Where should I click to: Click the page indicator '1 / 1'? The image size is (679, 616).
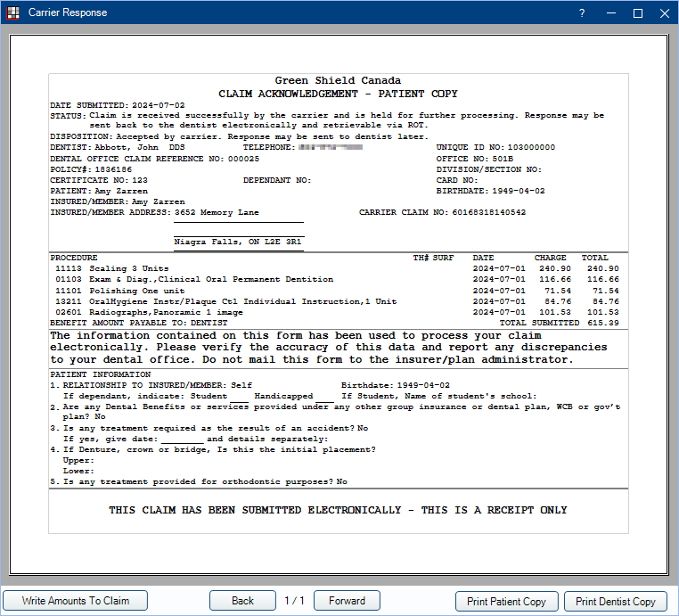click(294, 601)
